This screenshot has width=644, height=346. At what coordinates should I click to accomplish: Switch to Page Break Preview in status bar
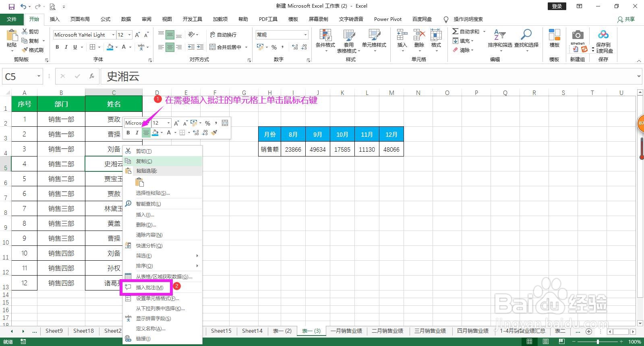pos(561,342)
